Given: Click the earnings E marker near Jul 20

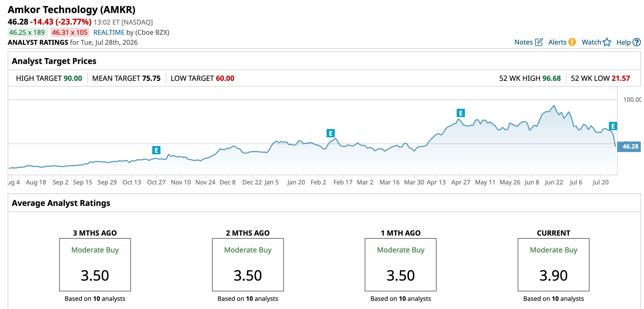Looking at the screenshot, I should (613, 126).
